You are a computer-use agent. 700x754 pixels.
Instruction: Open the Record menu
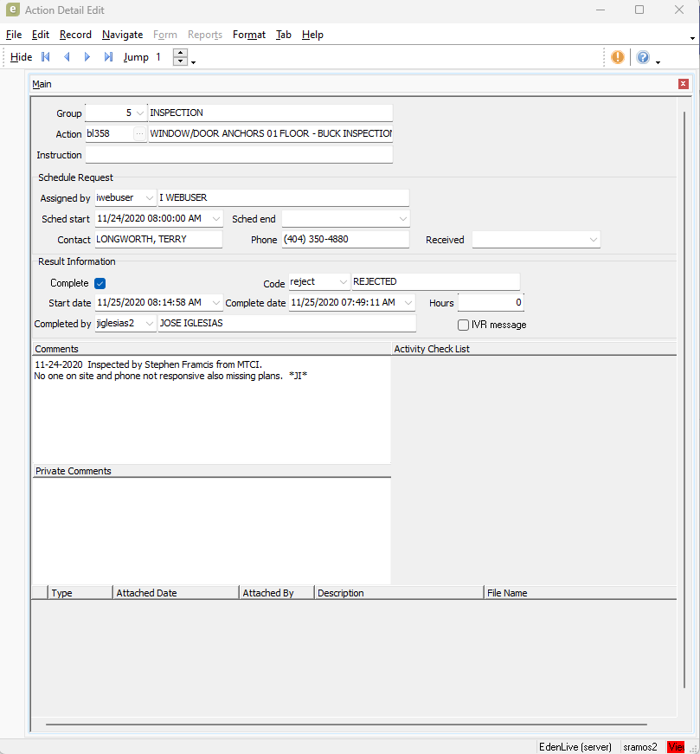75,35
